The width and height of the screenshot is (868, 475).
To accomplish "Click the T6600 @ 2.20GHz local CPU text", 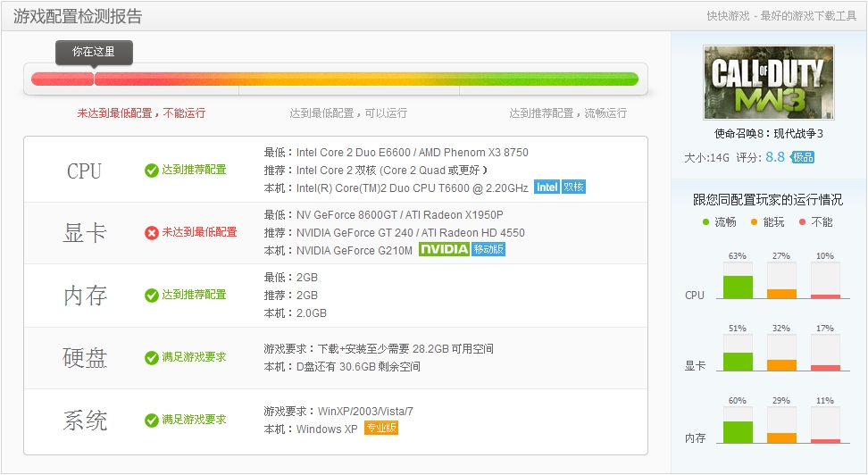I will click(396, 188).
